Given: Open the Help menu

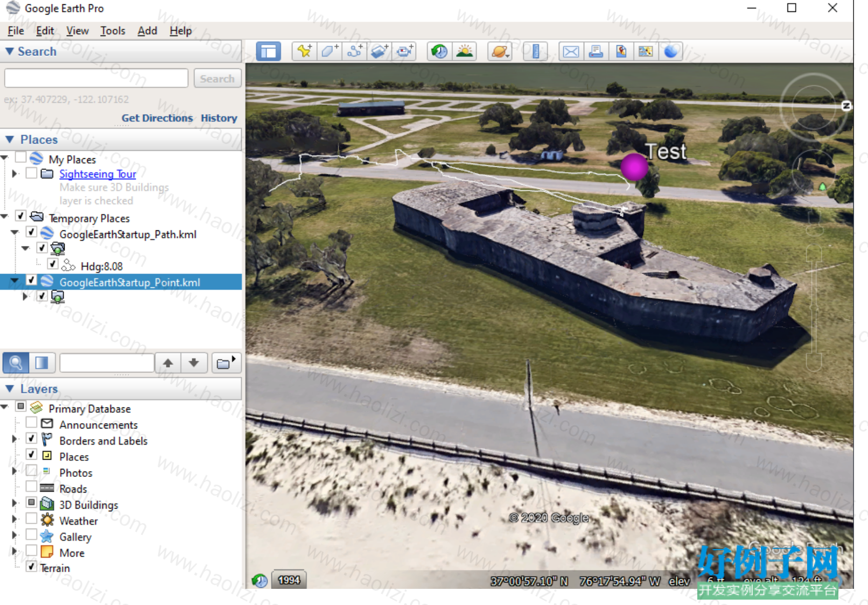Looking at the screenshot, I should (x=180, y=31).
